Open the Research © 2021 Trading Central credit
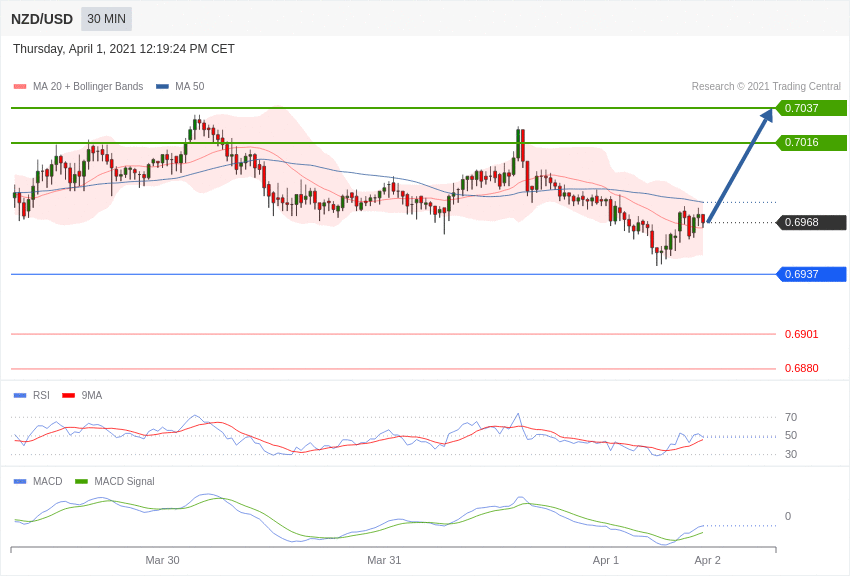Image resolution: width=850 pixels, height=576 pixels. (766, 86)
